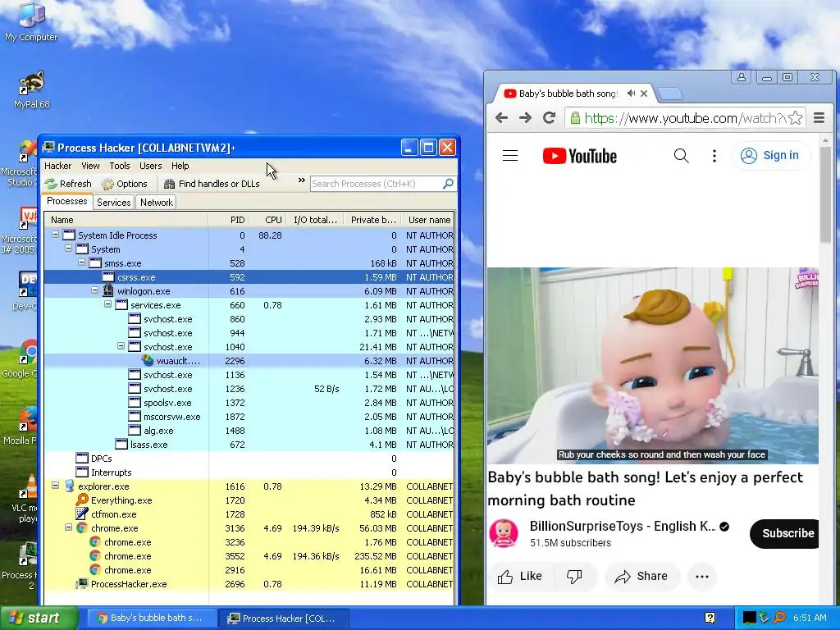840x630 pixels.
Task: Click the YouTube address bar URL
Action: [x=686, y=118]
